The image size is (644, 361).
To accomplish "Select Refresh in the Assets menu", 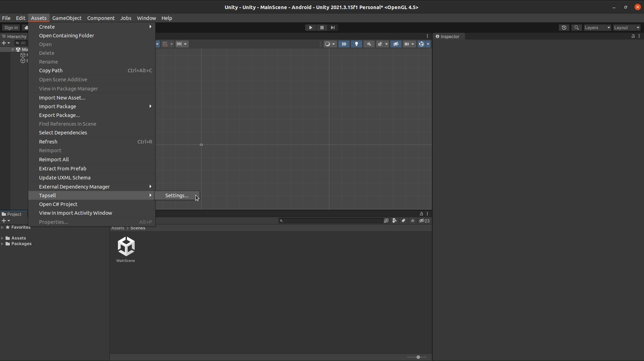I will (92, 142).
